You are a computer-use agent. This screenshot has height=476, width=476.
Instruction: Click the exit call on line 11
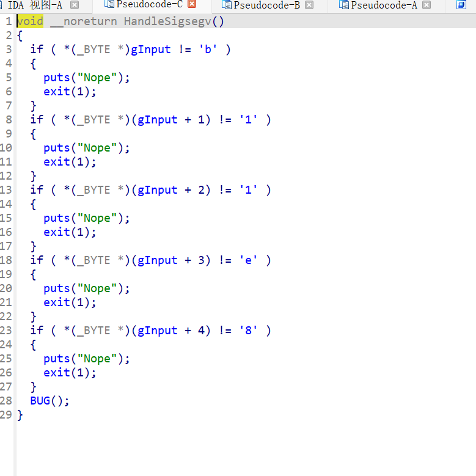point(57,162)
